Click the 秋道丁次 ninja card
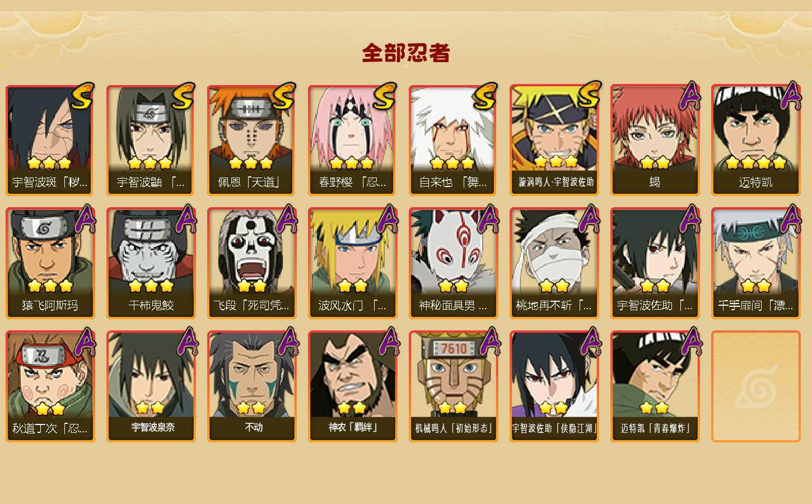 point(50,386)
